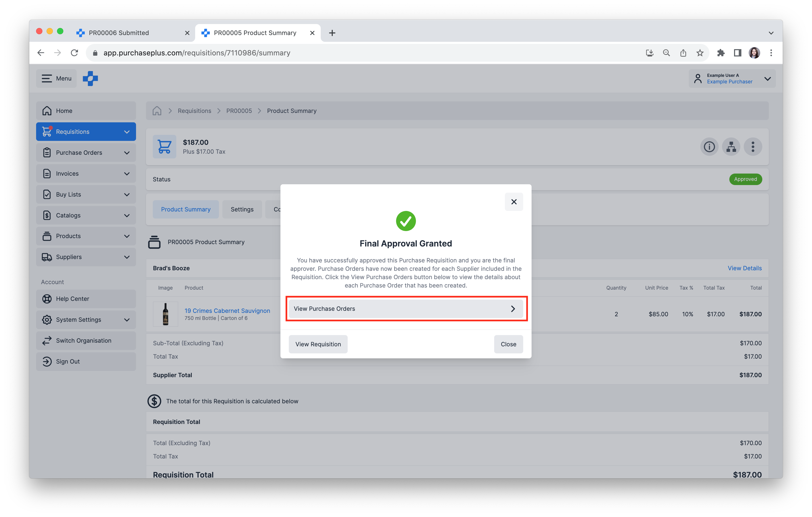Open View Purchase Orders dialog button
The image size is (812, 517).
coord(405,308)
